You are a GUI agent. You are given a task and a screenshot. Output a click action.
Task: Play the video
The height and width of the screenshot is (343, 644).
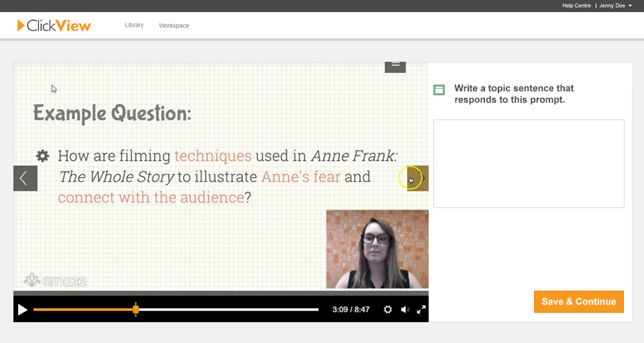tap(23, 309)
